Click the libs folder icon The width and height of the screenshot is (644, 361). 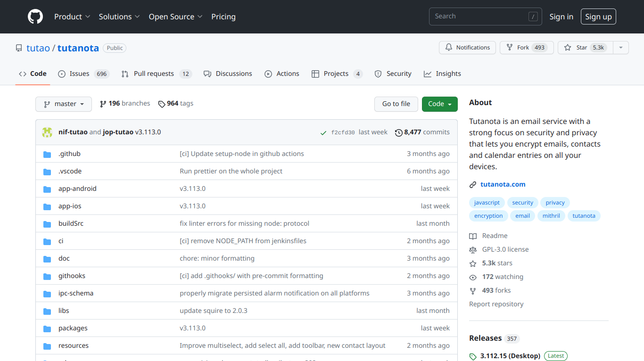point(47,311)
